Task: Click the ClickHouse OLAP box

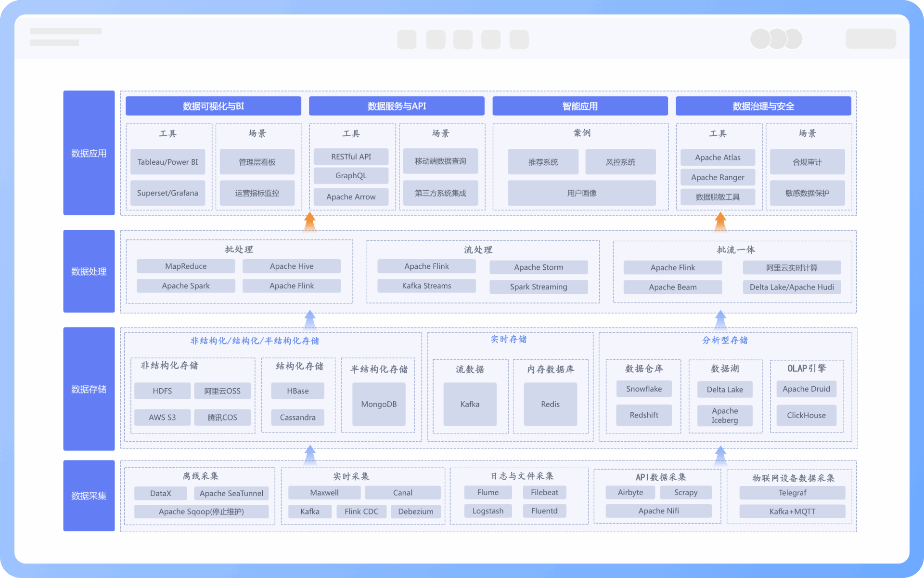Action: click(806, 415)
